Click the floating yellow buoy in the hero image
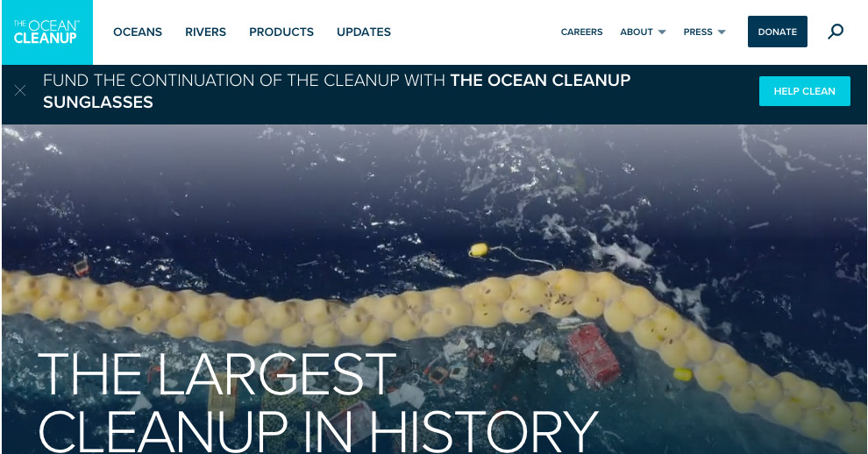 click(479, 250)
